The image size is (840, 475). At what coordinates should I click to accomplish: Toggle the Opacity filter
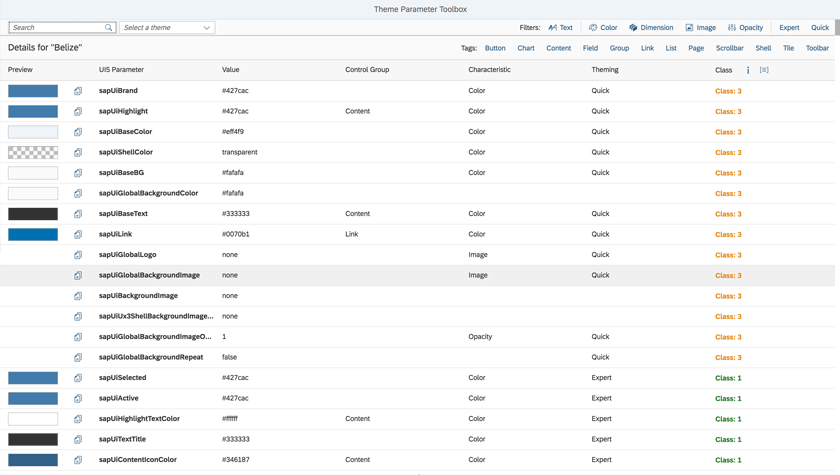pyautogui.click(x=745, y=27)
